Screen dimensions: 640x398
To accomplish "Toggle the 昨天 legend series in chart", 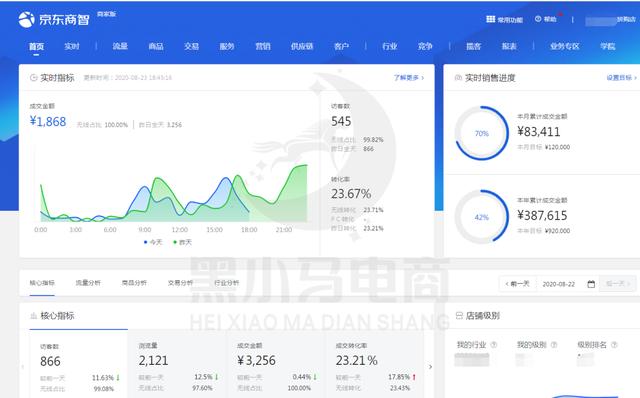I will pos(182,242).
